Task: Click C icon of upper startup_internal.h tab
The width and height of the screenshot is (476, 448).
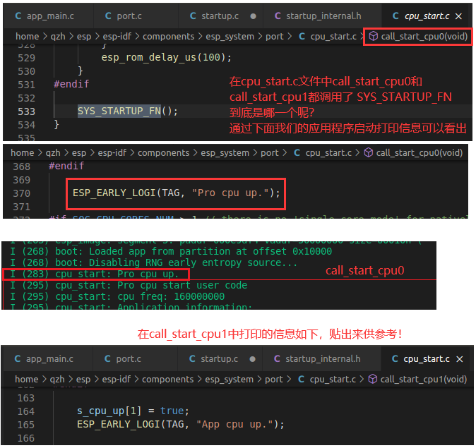Action: pos(278,16)
